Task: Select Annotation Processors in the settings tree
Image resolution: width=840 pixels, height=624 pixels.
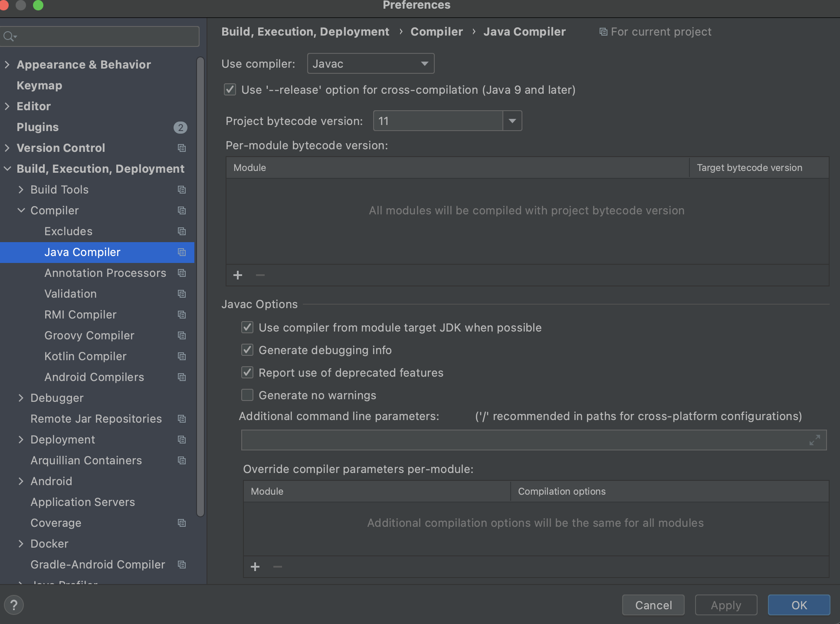Action: tap(105, 273)
